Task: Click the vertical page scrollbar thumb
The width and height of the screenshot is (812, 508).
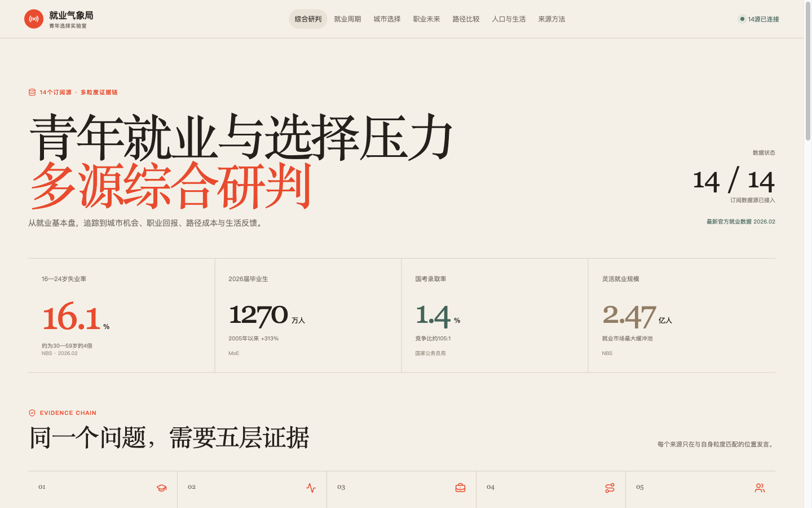Action: click(x=807, y=71)
